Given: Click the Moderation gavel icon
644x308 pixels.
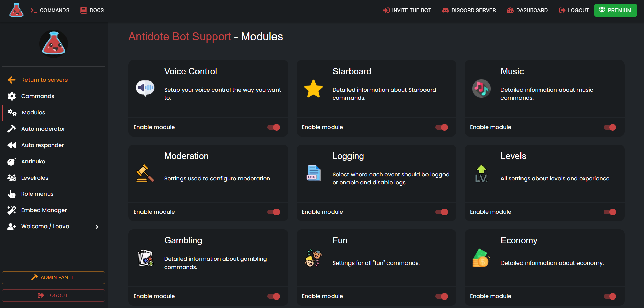Looking at the screenshot, I should 145,173.
